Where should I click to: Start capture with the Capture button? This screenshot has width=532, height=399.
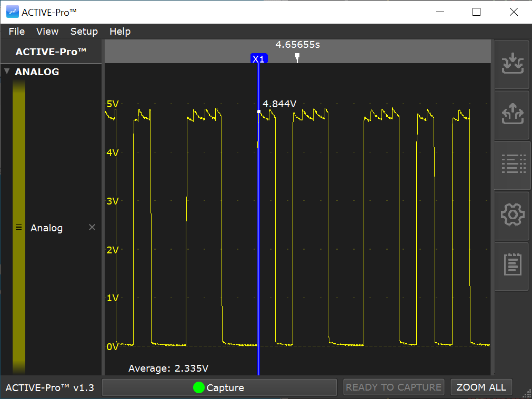219,387
